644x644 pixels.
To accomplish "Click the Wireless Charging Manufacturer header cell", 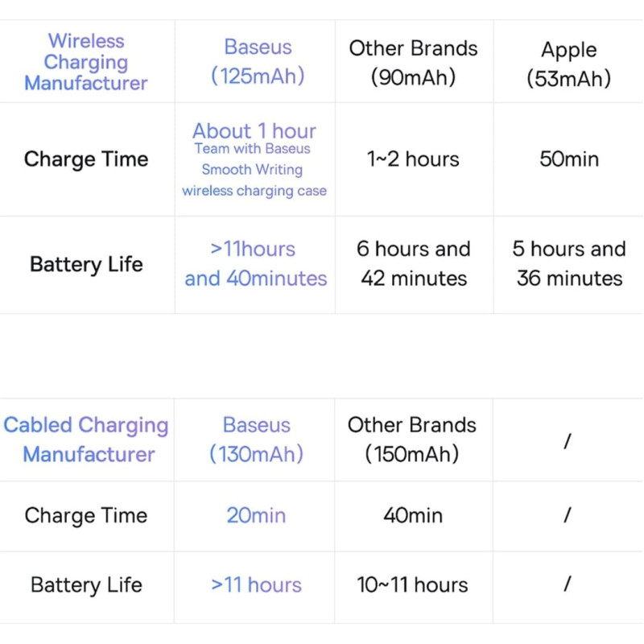I will coord(86,62).
